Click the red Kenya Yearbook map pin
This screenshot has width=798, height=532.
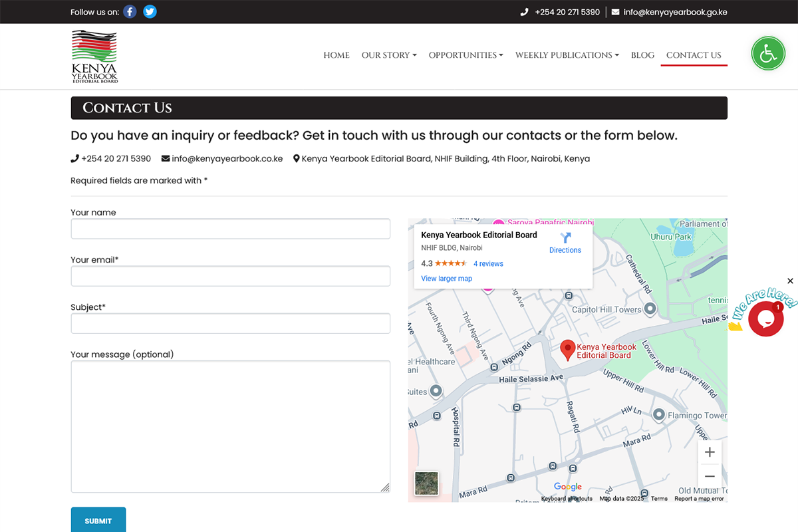point(567,350)
